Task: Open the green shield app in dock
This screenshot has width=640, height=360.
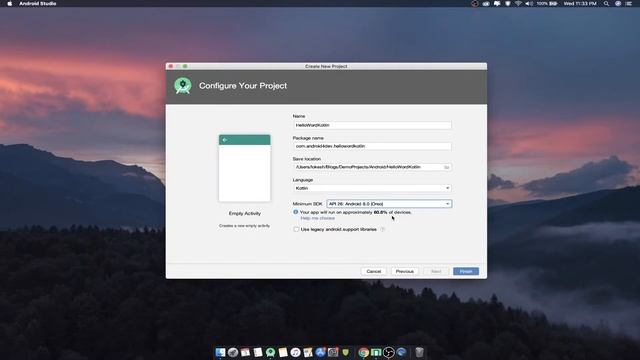Action: [x=346, y=352]
